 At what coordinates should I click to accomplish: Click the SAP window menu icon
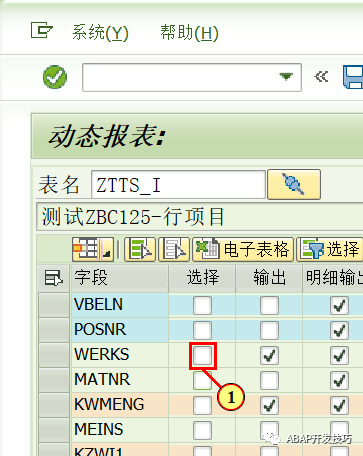point(41,30)
